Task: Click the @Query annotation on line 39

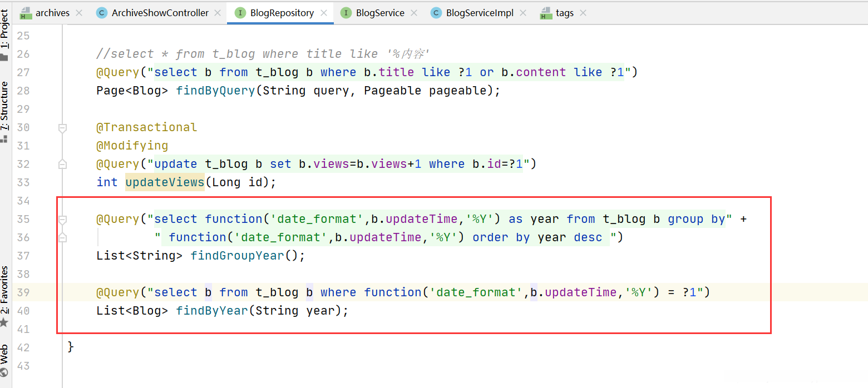Action: click(118, 292)
